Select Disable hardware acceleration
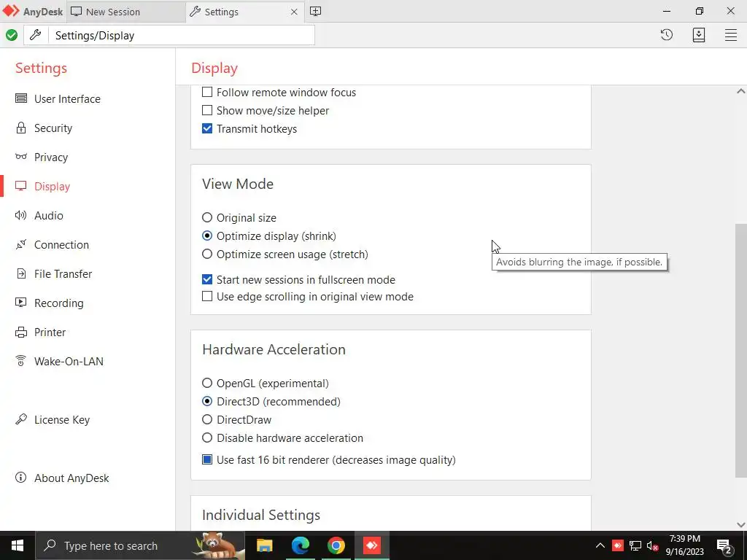Viewport: 747px width, 560px height. pyautogui.click(x=207, y=437)
